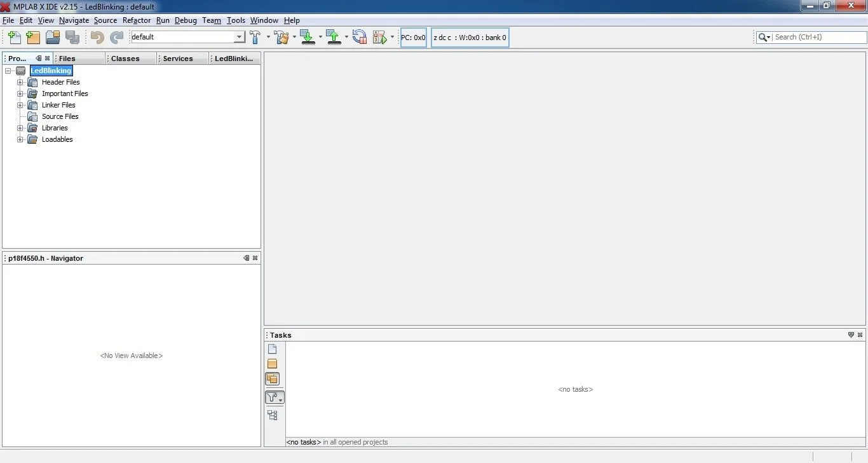
Task: Click Make and Program Device icon
Action: click(308, 37)
